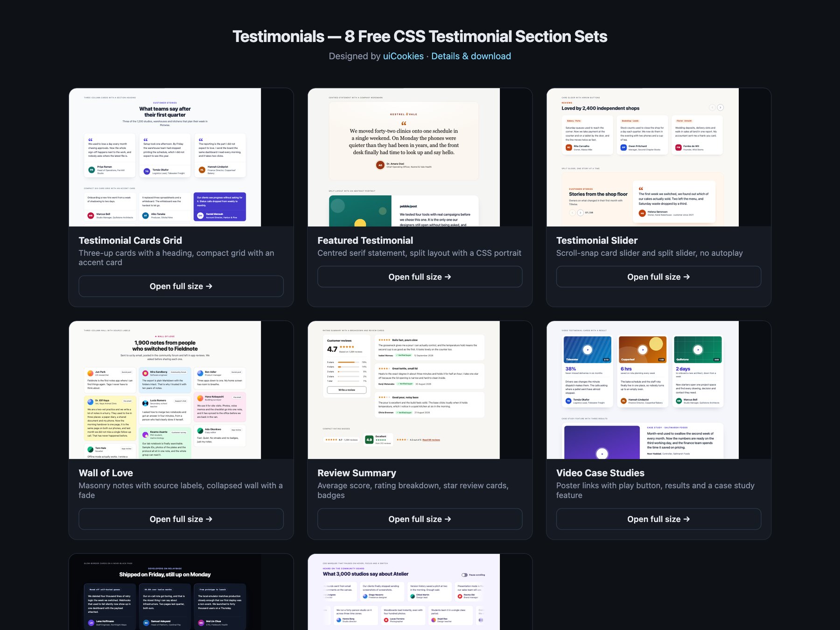The width and height of the screenshot is (840, 630).
Task: Open the Read 85 reviews link
Action: click(431, 440)
